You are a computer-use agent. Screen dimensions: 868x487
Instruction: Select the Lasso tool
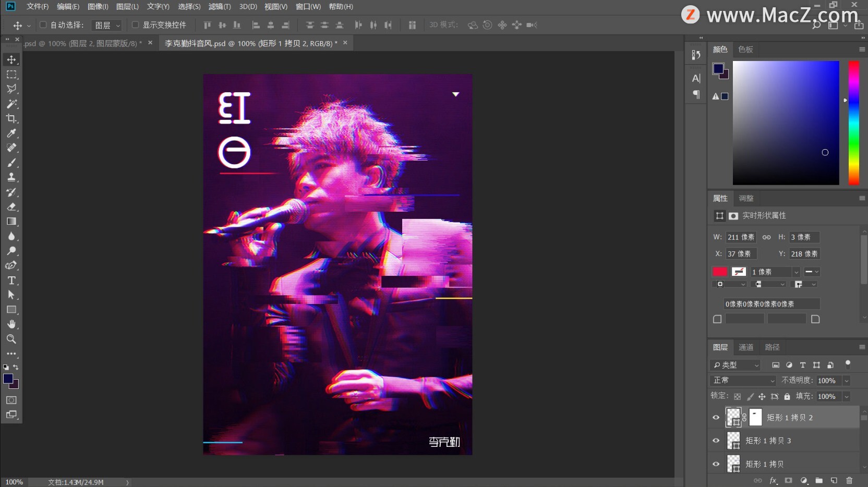(11, 89)
